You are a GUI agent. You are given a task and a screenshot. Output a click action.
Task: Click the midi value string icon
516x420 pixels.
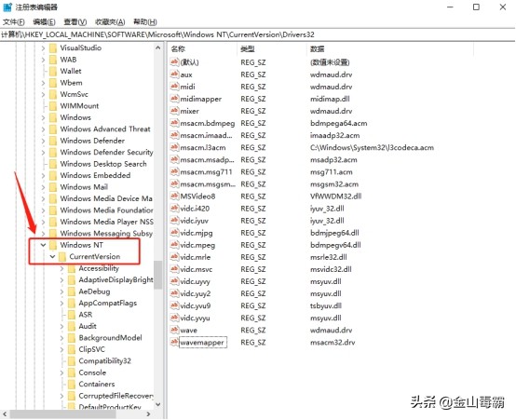click(174, 87)
